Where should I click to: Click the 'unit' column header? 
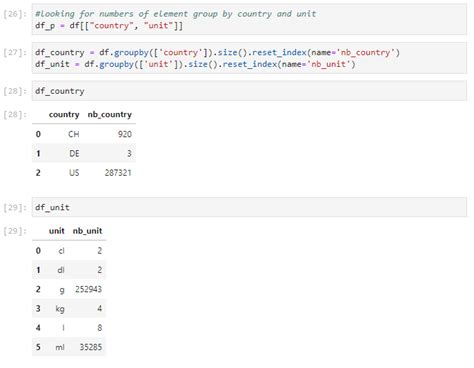pos(57,231)
